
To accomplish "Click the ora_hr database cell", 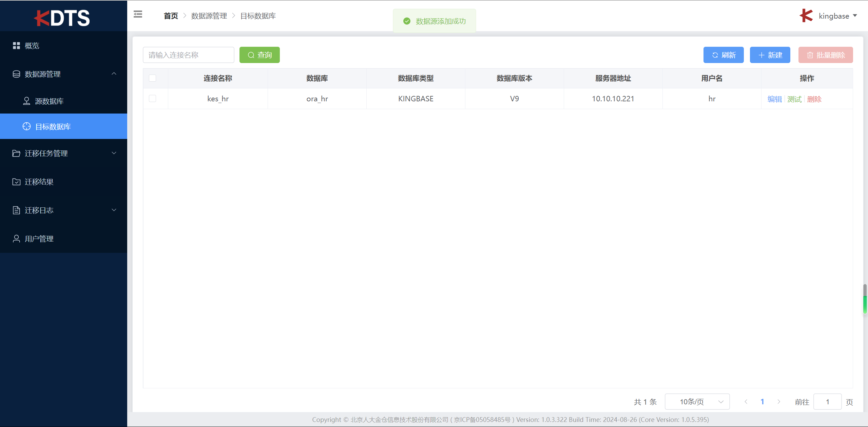I will pos(317,99).
